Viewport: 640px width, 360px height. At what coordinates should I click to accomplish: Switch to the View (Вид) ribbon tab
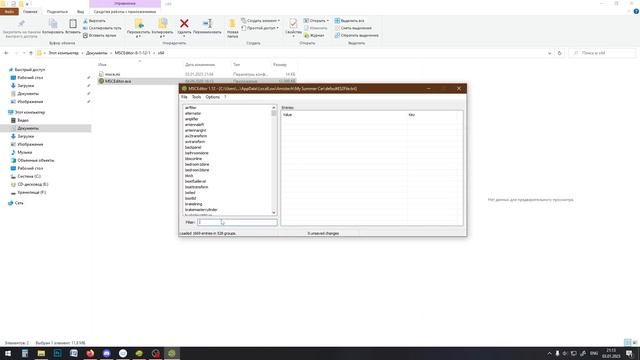[x=80, y=12]
